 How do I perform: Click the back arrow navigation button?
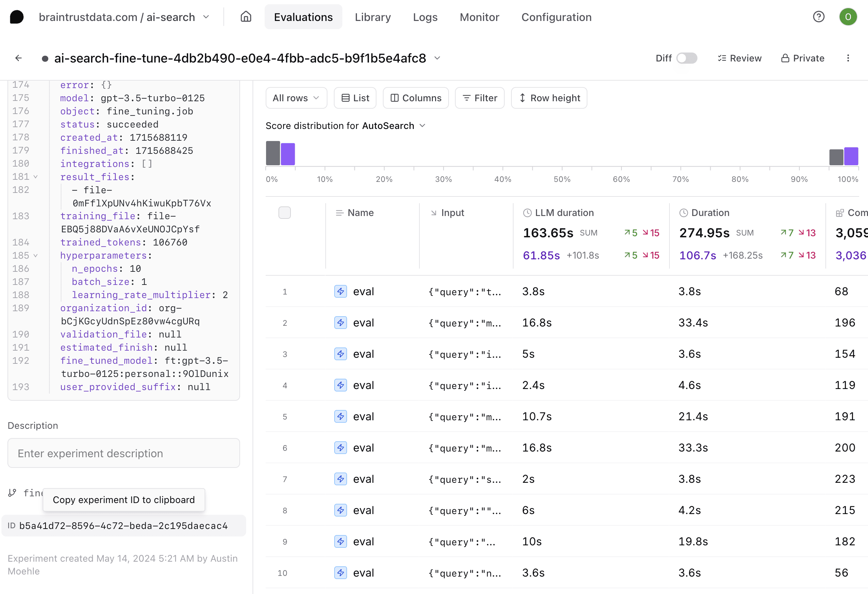click(18, 58)
